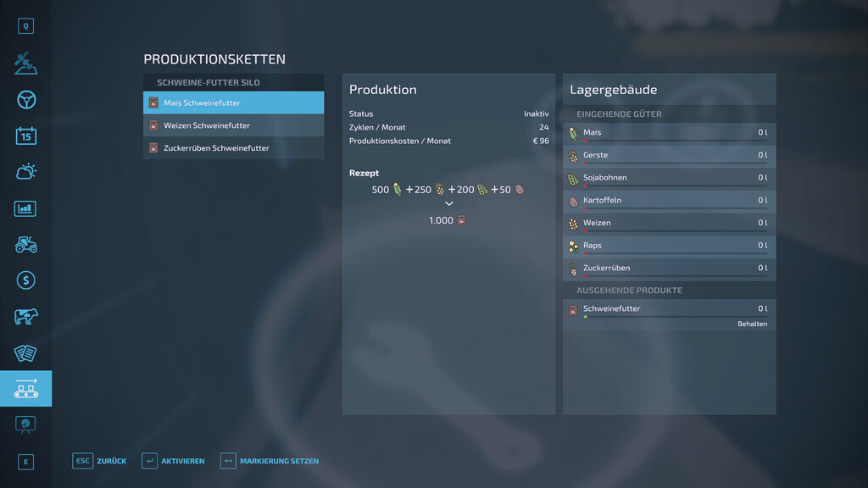
Task: Open the tutorial help board icon
Action: (25, 424)
